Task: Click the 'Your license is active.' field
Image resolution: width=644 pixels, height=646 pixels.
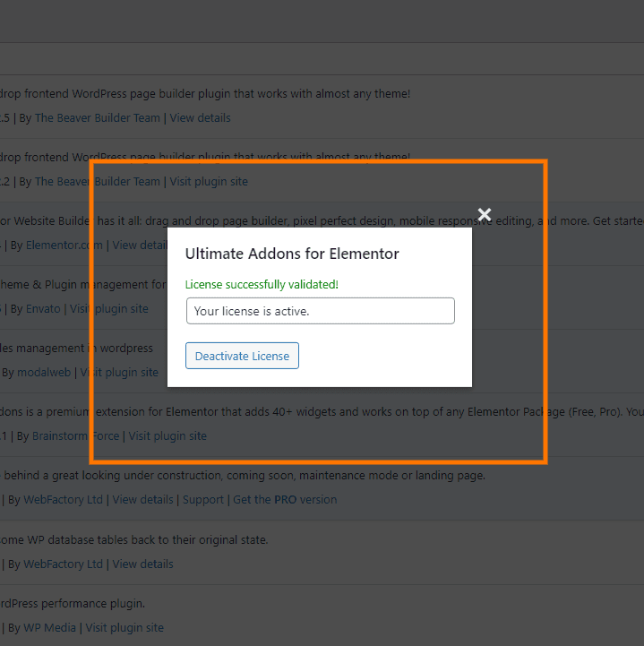Action: point(321,311)
